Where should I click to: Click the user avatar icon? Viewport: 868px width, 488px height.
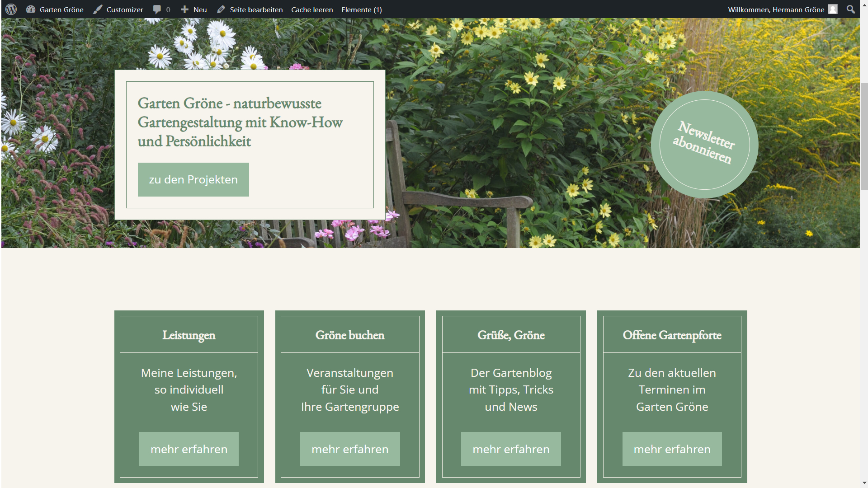pyautogui.click(x=833, y=9)
